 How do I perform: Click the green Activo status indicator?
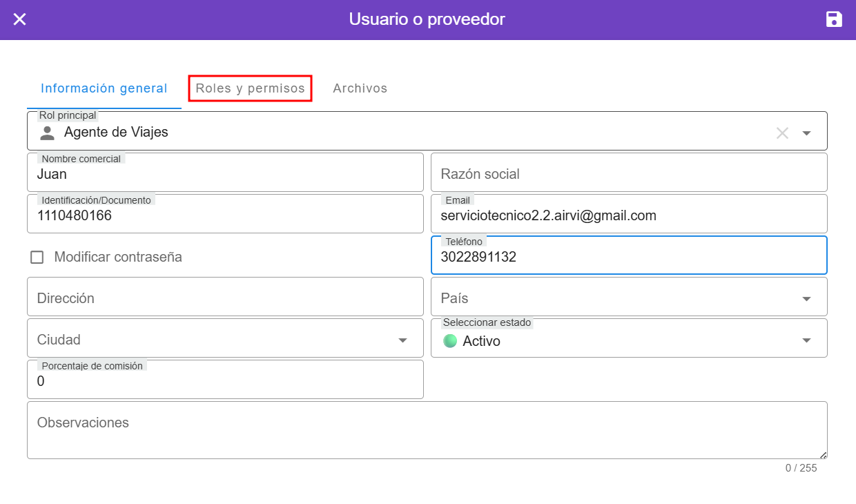point(450,341)
